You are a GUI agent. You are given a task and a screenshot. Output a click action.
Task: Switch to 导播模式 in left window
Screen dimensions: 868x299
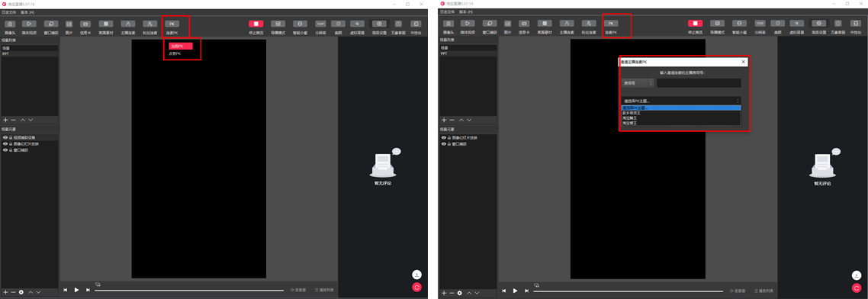pyautogui.click(x=278, y=27)
